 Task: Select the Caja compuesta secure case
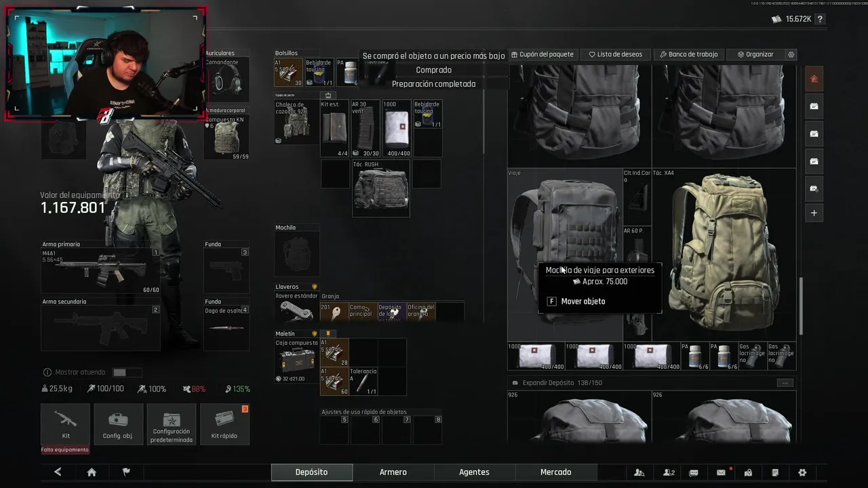pos(296,360)
